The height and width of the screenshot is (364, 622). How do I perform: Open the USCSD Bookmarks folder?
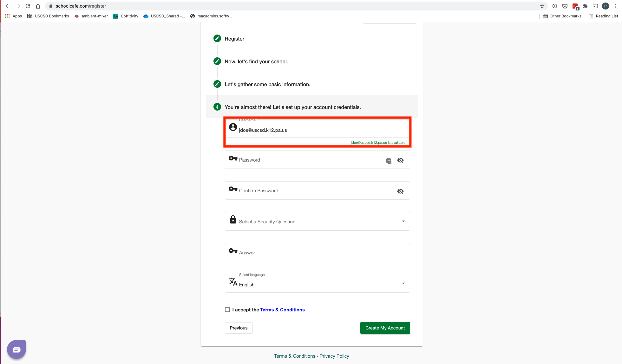(48, 16)
